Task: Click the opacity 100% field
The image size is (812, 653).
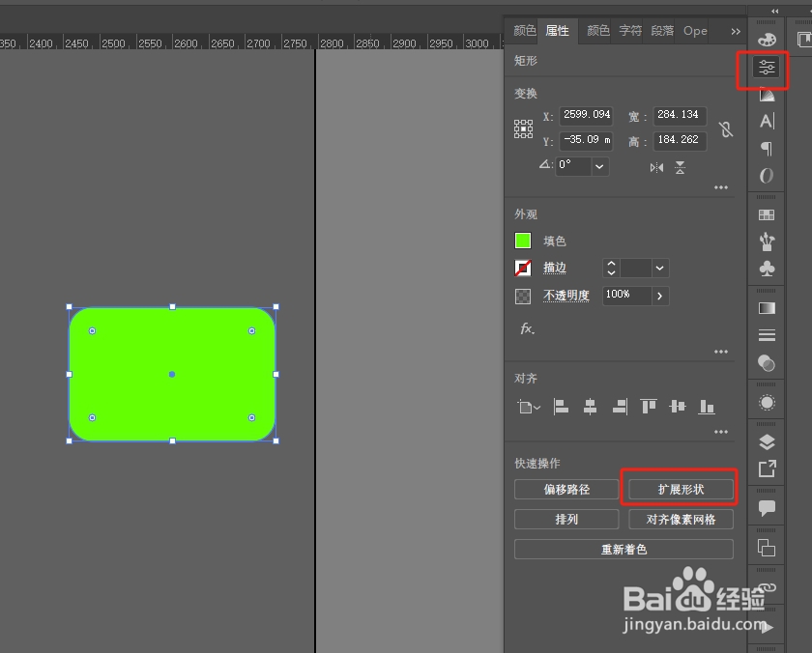Action: 626,296
